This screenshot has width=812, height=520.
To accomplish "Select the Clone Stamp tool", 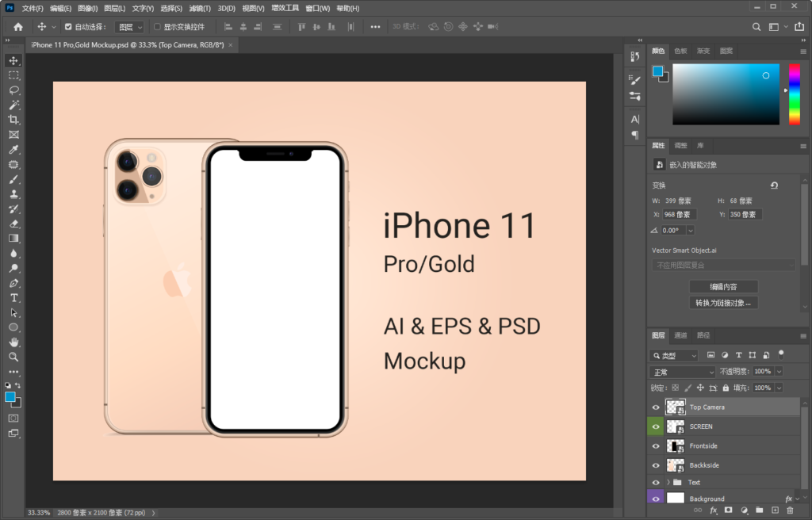I will click(x=13, y=194).
